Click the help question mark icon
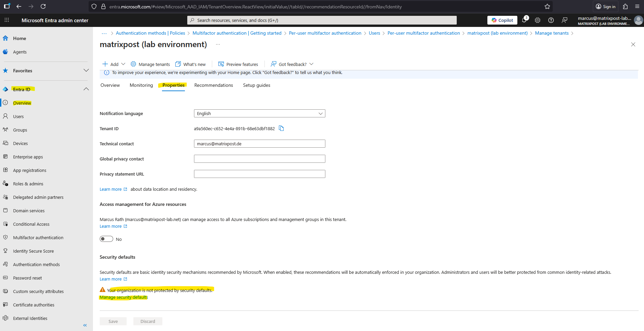Viewport: 644px width, 331px height. point(551,20)
